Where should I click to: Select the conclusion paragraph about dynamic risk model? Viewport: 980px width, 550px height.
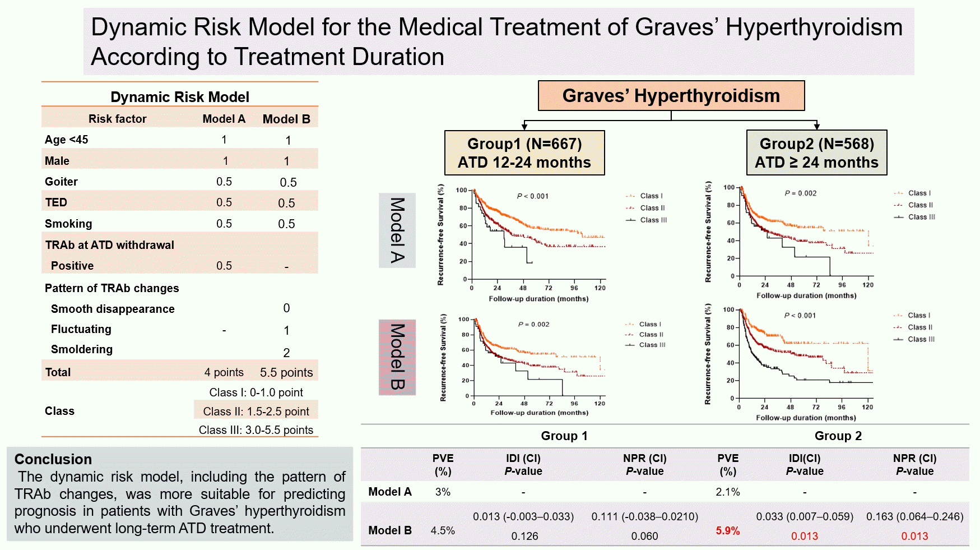point(180,502)
